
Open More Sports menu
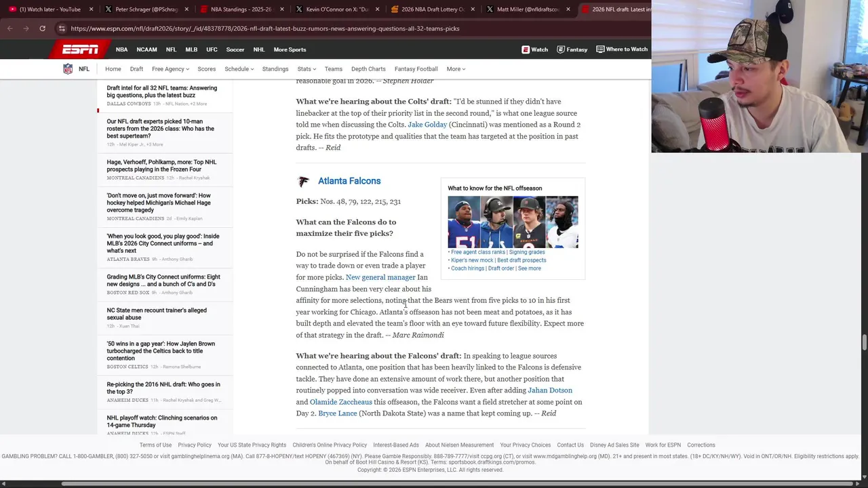coord(290,49)
